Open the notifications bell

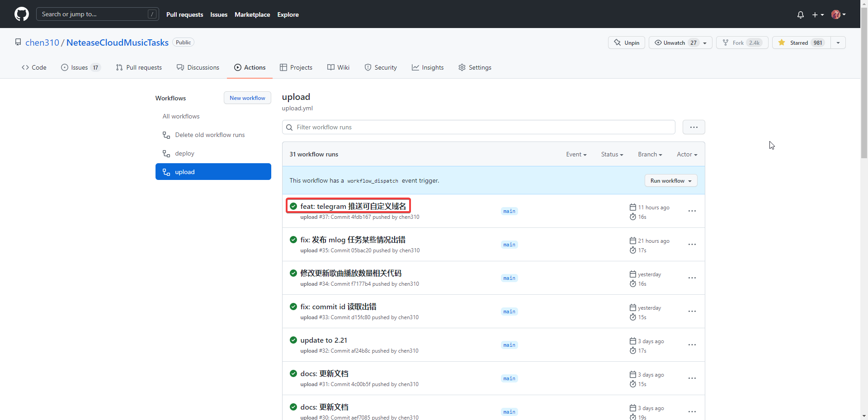pos(800,14)
